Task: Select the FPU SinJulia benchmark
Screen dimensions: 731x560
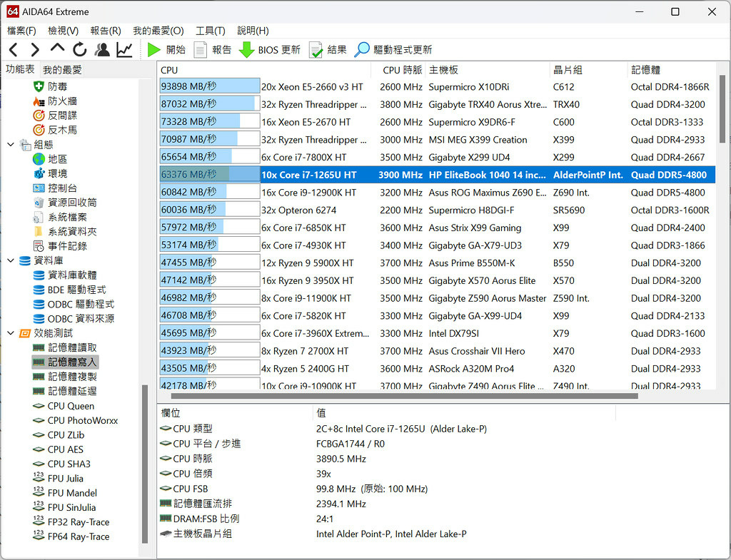Action: (64, 507)
